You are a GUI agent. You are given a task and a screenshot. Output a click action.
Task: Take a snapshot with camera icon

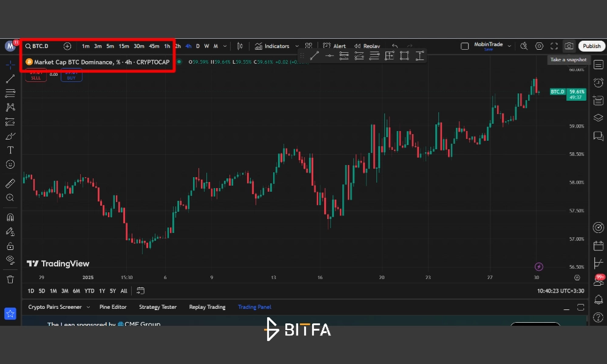pyautogui.click(x=569, y=46)
